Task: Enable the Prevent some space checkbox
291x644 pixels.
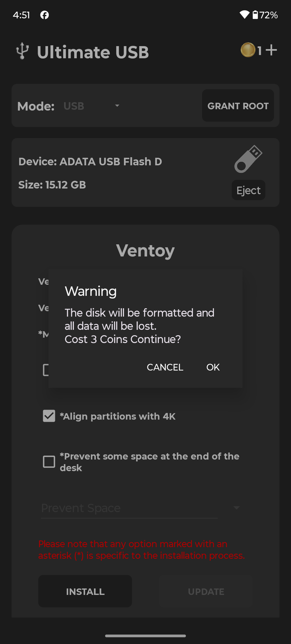Action: click(49, 462)
